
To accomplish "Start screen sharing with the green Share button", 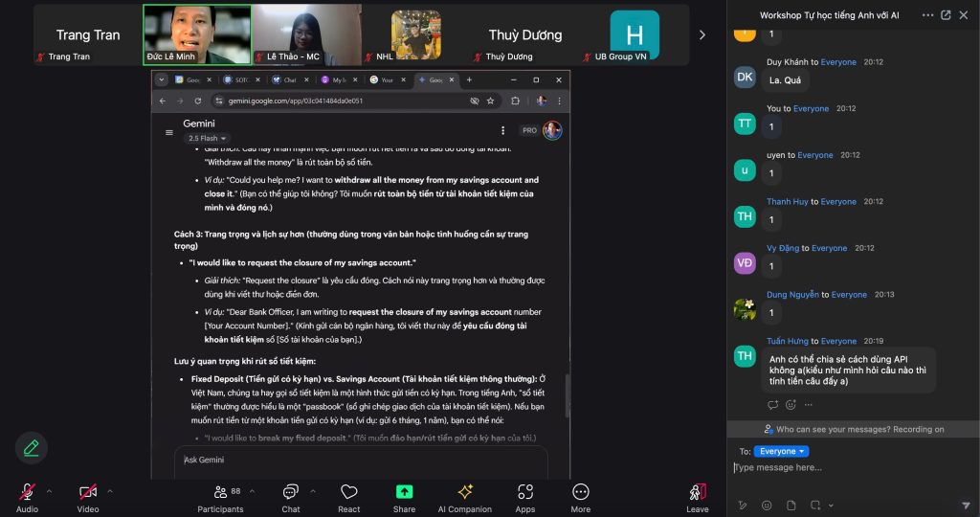I will (405, 498).
